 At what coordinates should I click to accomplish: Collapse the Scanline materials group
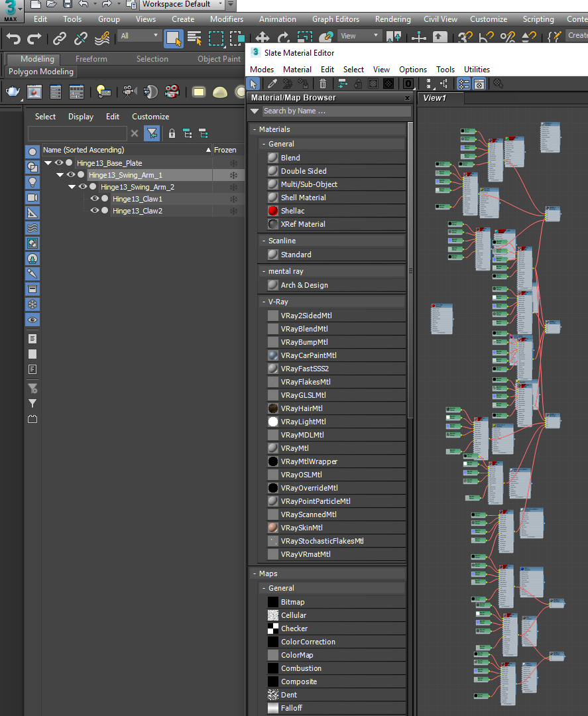tap(264, 241)
